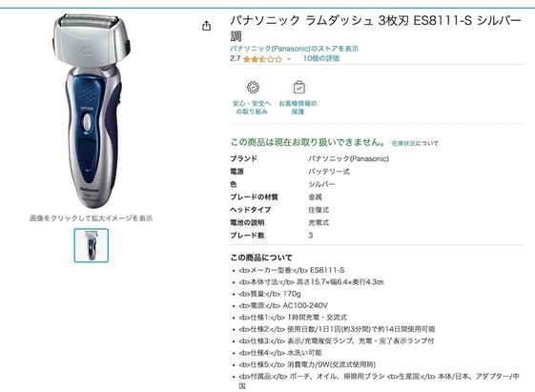Viewport: 535px width, 392px height.
Task: Select the shaver thumbnail image
Action: [x=92, y=245]
